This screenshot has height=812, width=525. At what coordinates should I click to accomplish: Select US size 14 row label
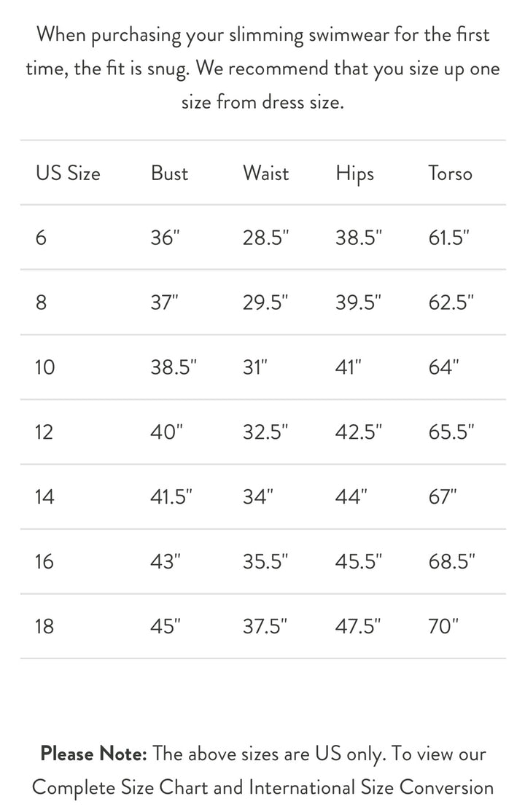tap(44, 496)
